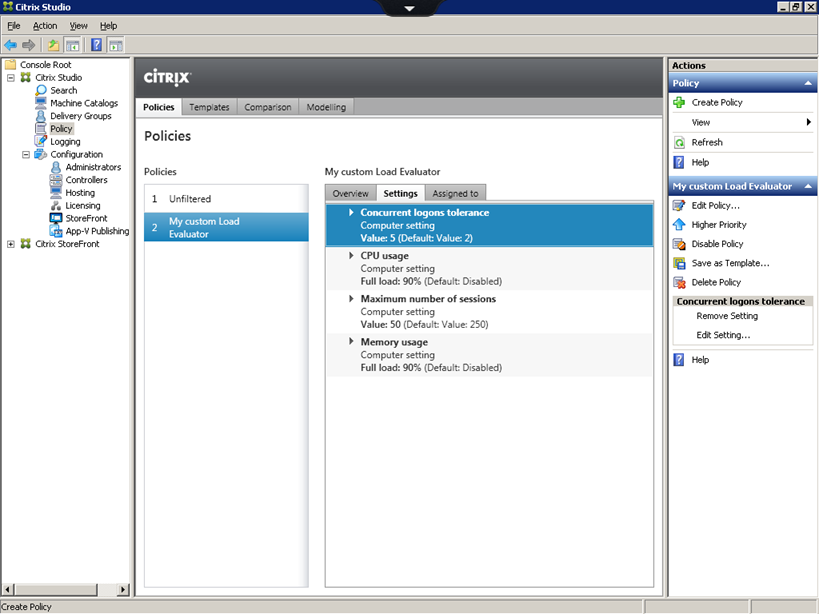Click the Higher Priority up-arrow icon
The width and height of the screenshot is (819, 614).
click(x=679, y=225)
